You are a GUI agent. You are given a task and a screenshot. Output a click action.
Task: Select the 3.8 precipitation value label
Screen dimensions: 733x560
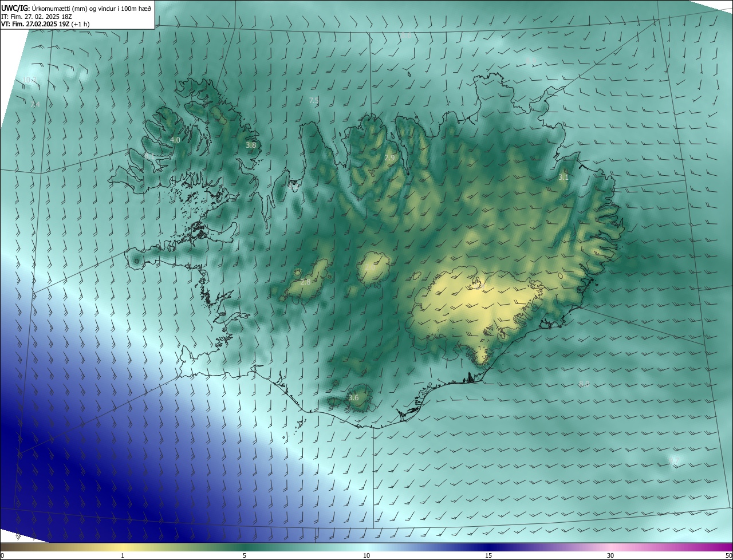[x=251, y=145]
